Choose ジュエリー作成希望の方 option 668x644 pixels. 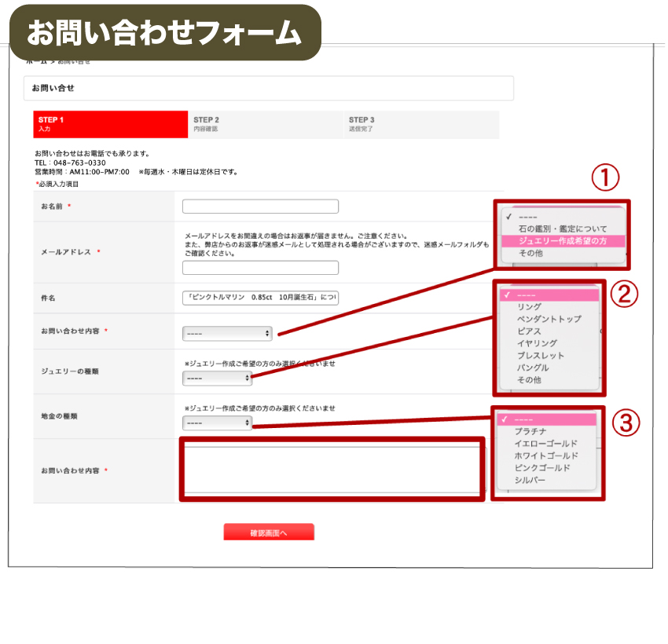point(563,241)
